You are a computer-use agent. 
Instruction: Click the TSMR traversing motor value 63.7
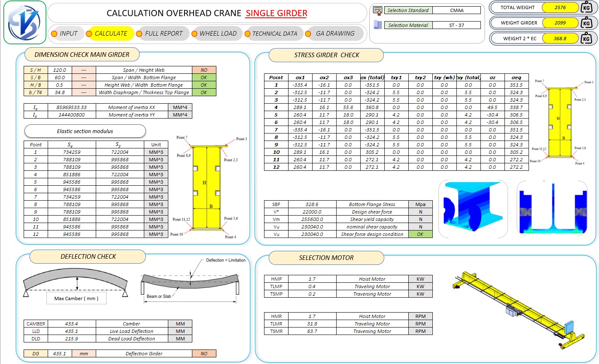tap(312, 331)
